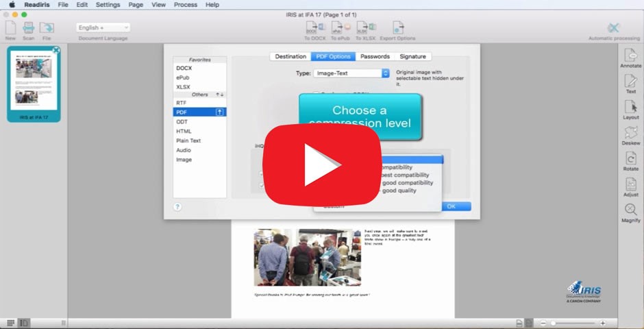This screenshot has width=644, height=329.
Task: Select the Text tool in right sidebar
Action: [630, 81]
